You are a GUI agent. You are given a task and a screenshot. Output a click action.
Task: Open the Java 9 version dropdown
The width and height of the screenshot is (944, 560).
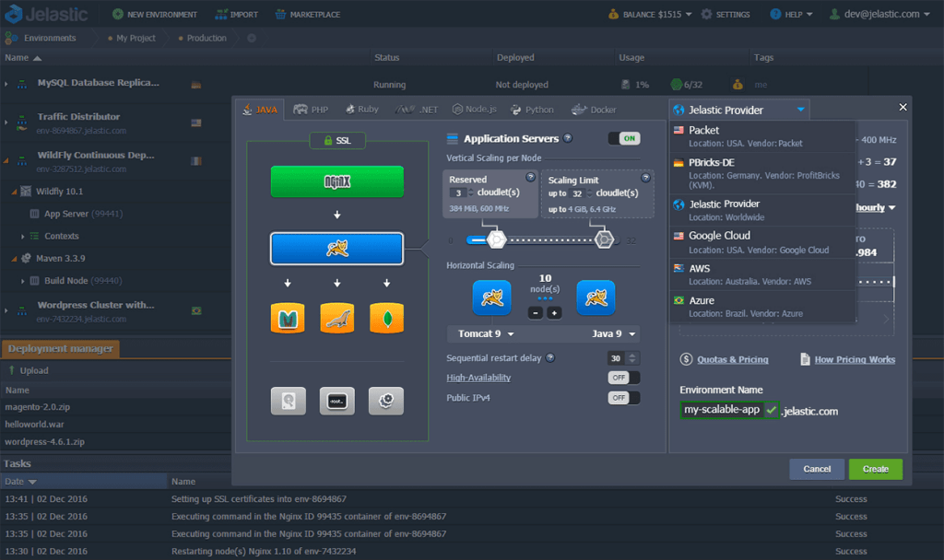pyautogui.click(x=613, y=333)
